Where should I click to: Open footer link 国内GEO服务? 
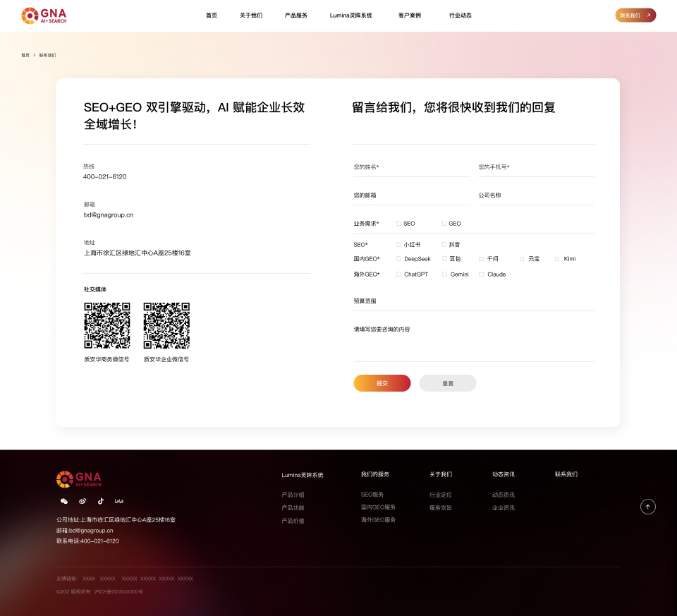coord(378,507)
